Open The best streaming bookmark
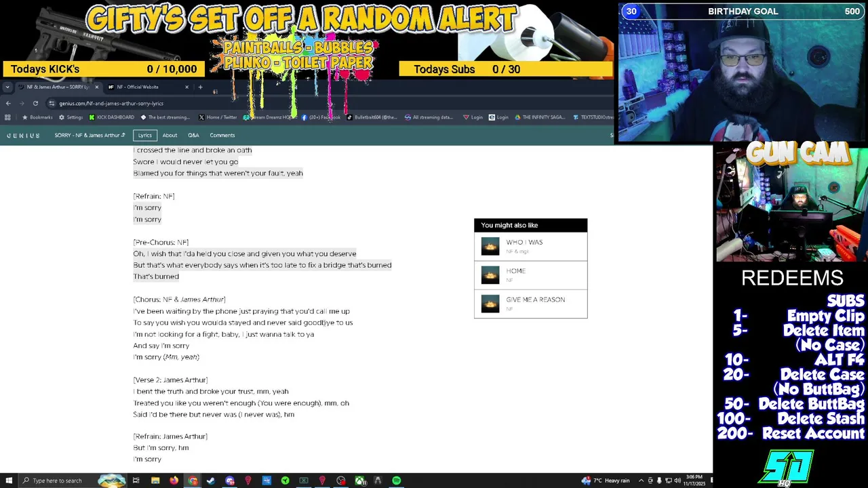868x488 pixels. coord(165,117)
